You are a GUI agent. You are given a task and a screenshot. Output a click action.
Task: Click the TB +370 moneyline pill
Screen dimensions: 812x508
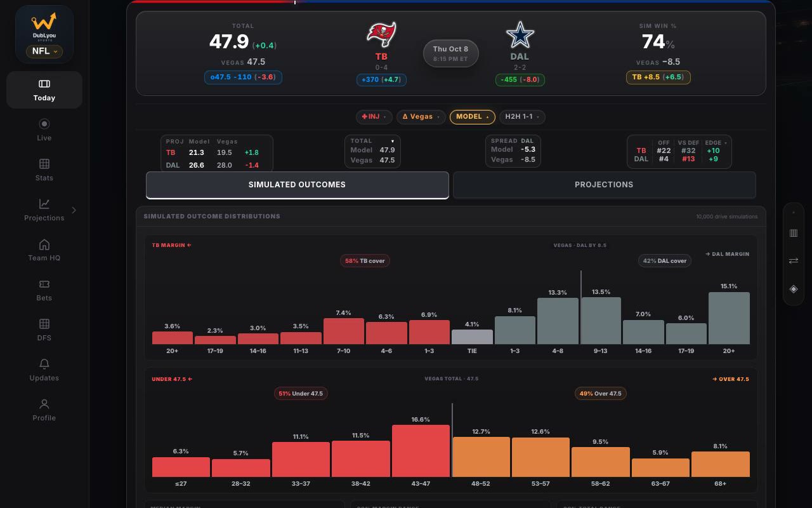pos(381,80)
